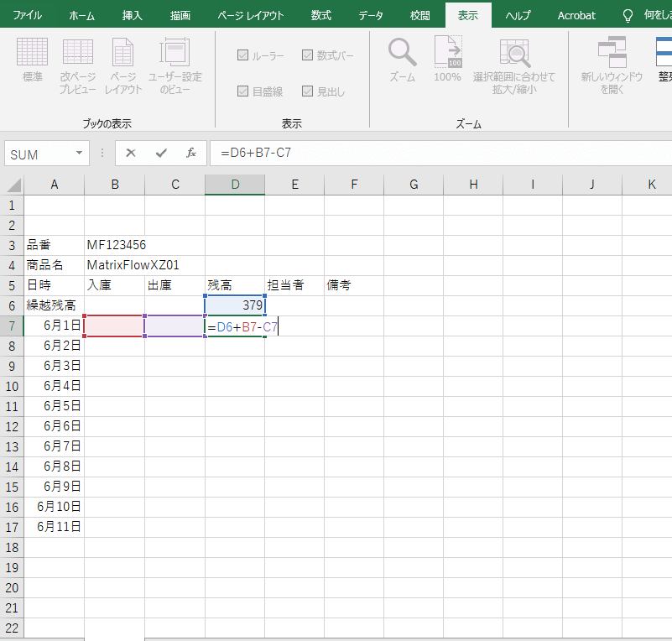
Task: Cancel formula entry with X button
Action: tap(131, 153)
